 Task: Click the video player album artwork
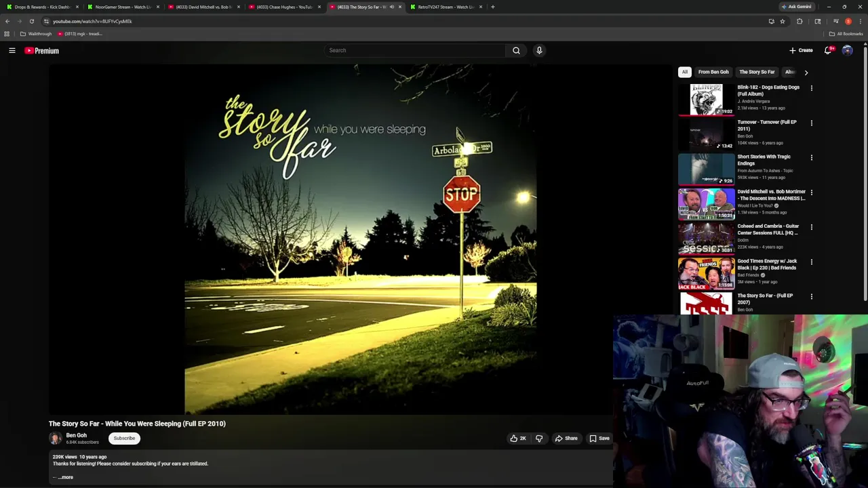(360, 239)
